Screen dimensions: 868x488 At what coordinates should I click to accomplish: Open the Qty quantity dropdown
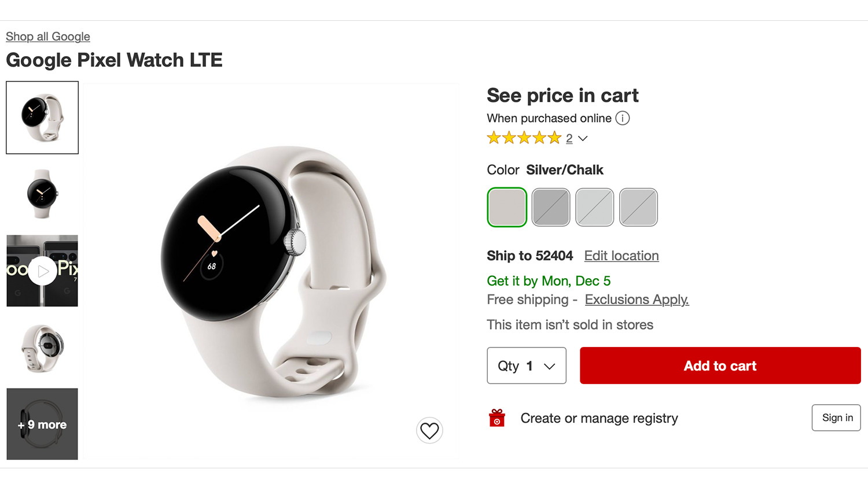click(x=526, y=365)
